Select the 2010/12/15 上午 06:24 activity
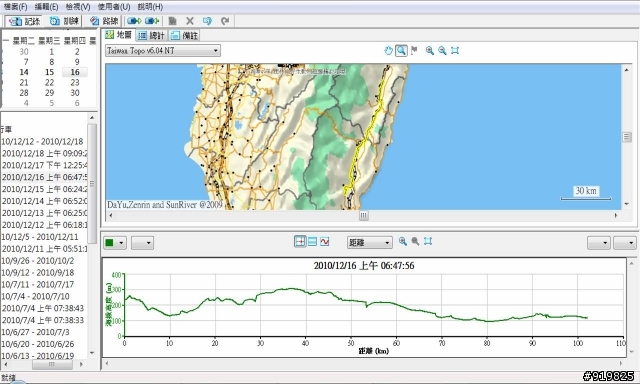 pos(44,189)
